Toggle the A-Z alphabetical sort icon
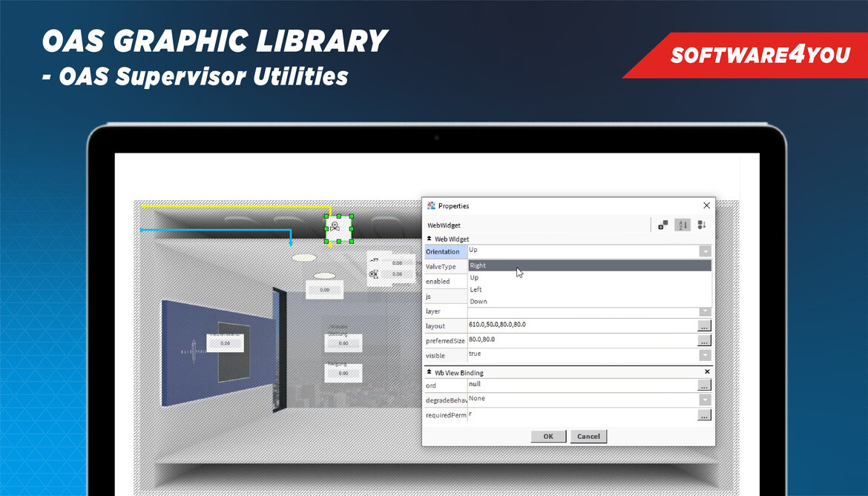The height and width of the screenshot is (496, 868). coord(683,225)
